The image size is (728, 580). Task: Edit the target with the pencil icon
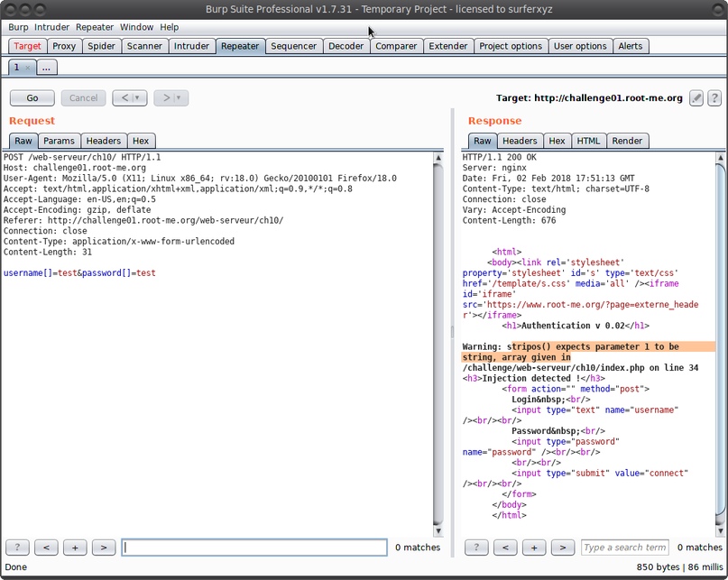696,98
